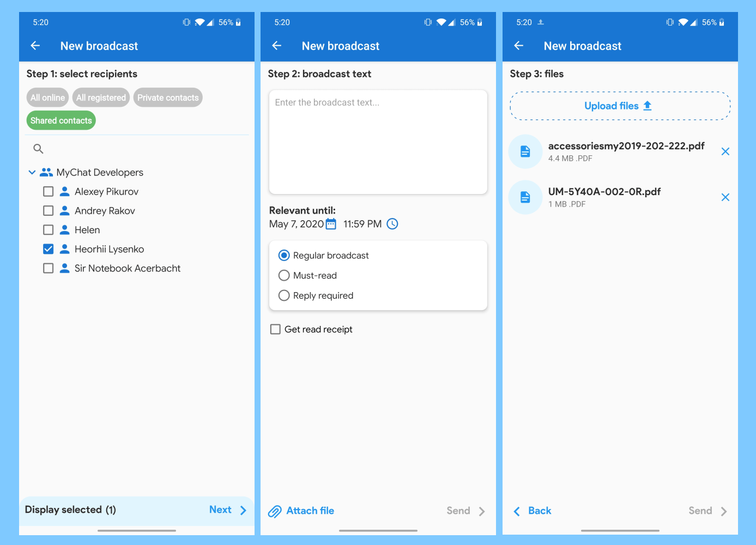Click Display selected (1)
This screenshot has width=756, height=545.
point(70,510)
